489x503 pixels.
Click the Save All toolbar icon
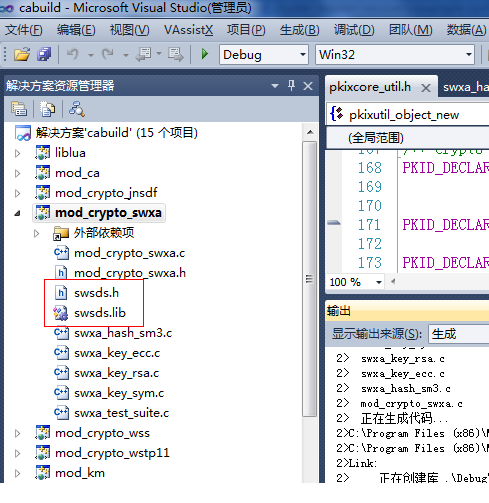click(x=44, y=54)
